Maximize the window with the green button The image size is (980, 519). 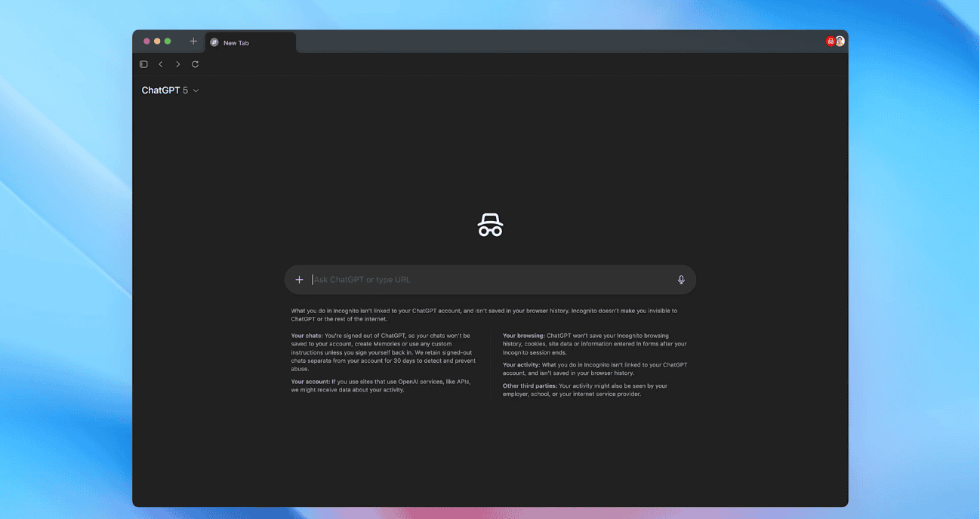point(168,41)
